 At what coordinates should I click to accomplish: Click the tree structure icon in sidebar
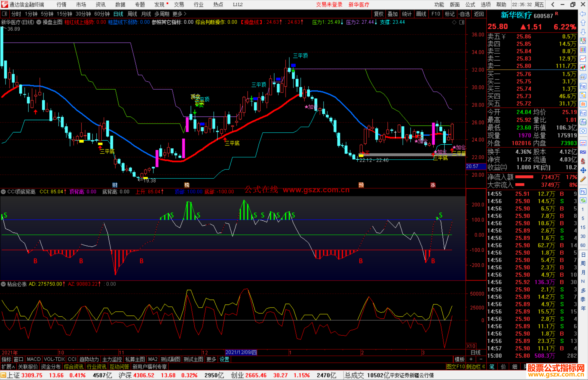583,95
